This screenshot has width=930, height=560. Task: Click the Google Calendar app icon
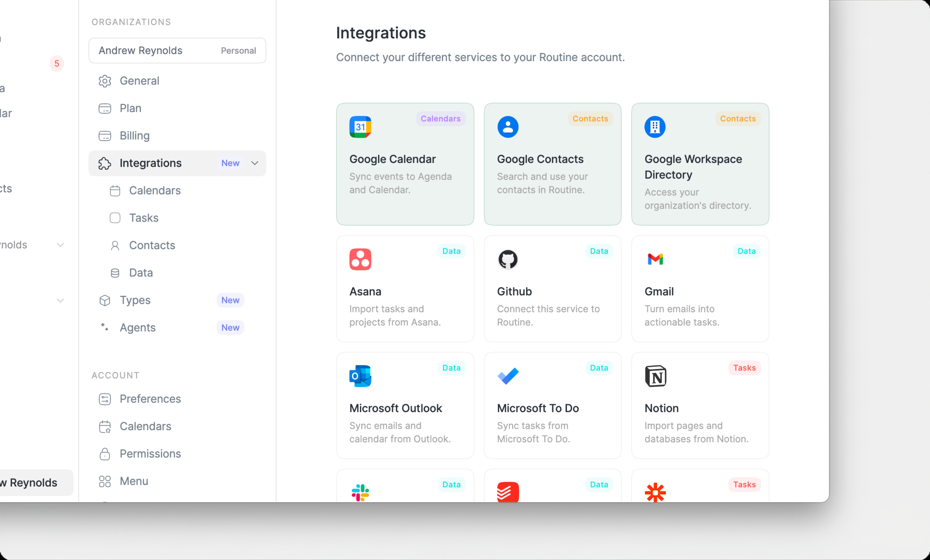(x=360, y=127)
